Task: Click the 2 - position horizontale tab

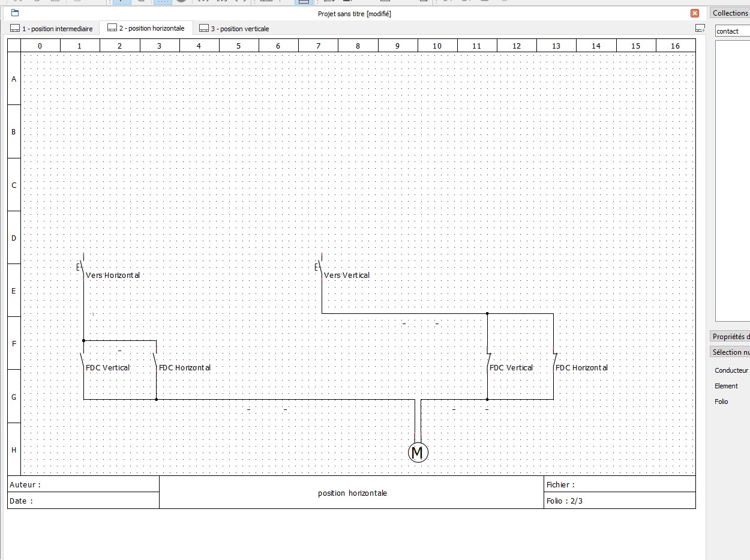Action: [146, 28]
